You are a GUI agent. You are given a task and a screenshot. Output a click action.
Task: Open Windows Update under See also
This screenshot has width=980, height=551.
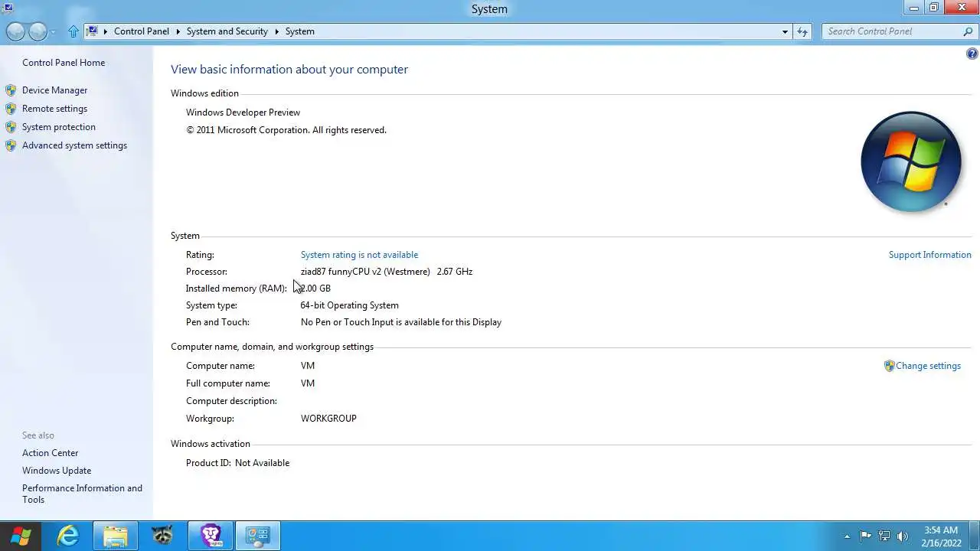(x=57, y=471)
